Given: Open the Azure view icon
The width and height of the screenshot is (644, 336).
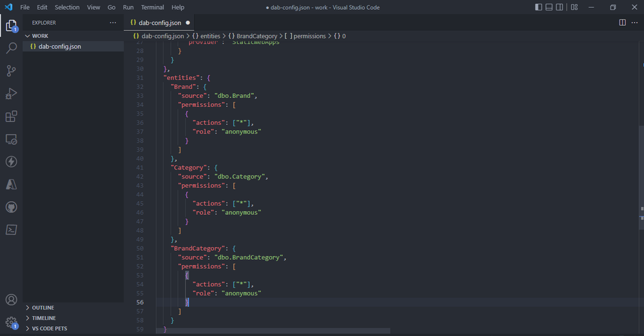Looking at the screenshot, I should (11, 184).
